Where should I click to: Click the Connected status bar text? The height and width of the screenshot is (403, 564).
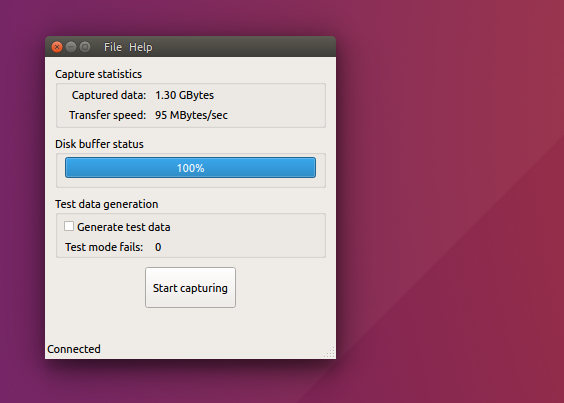[x=74, y=349]
